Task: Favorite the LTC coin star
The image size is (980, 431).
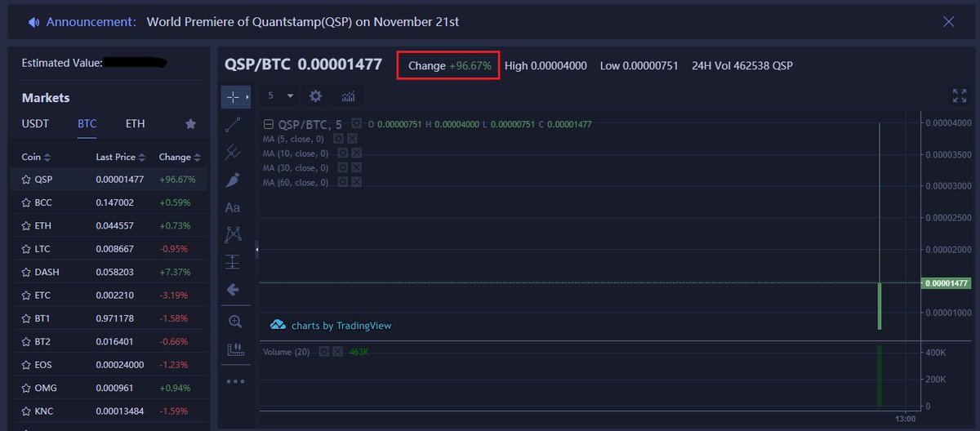Action: point(26,249)
